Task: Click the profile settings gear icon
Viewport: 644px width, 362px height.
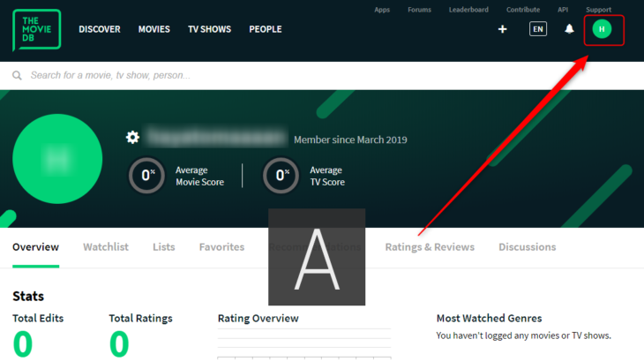Action: tap(132, 138)
